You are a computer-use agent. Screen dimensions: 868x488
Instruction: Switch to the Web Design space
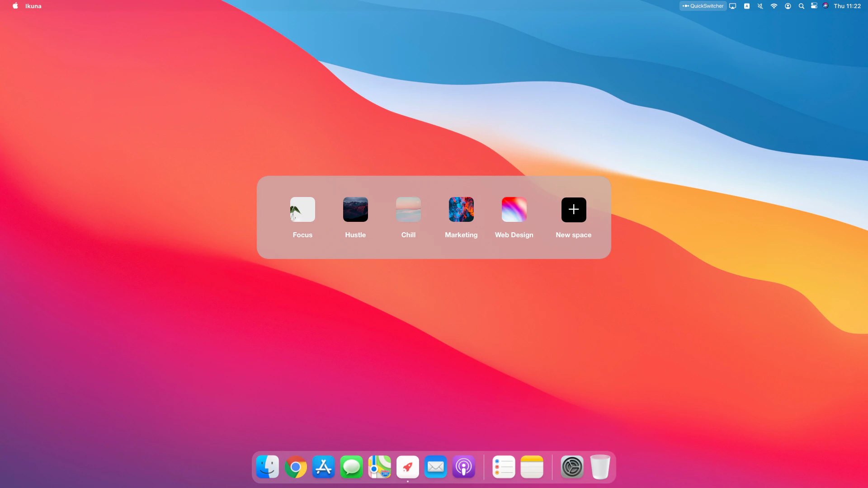[x=514, y=209]
